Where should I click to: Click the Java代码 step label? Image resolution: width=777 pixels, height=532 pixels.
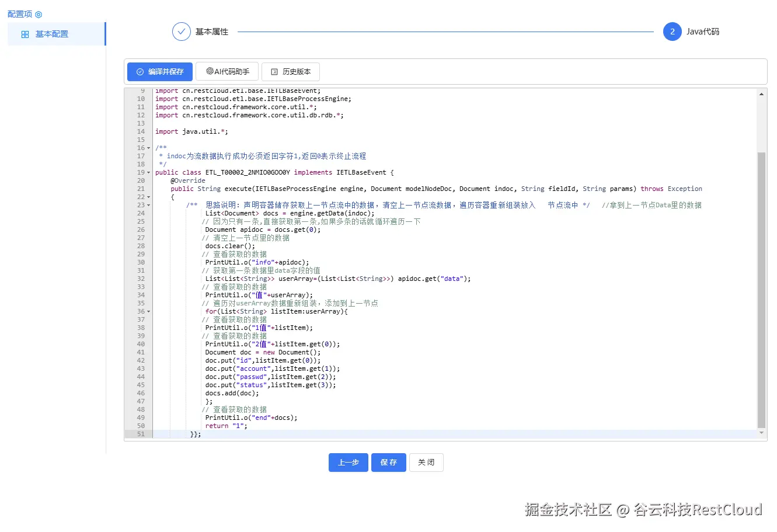703,32
